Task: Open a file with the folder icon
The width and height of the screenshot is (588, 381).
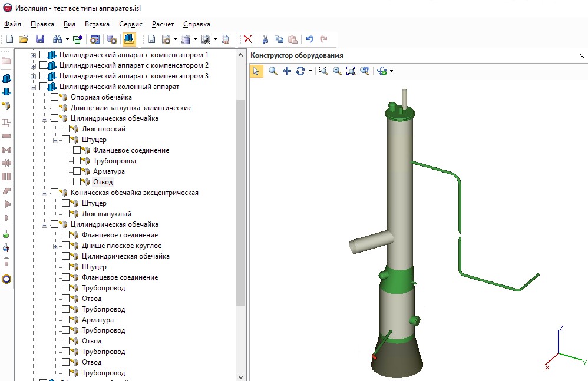Action: click(23, 39)
